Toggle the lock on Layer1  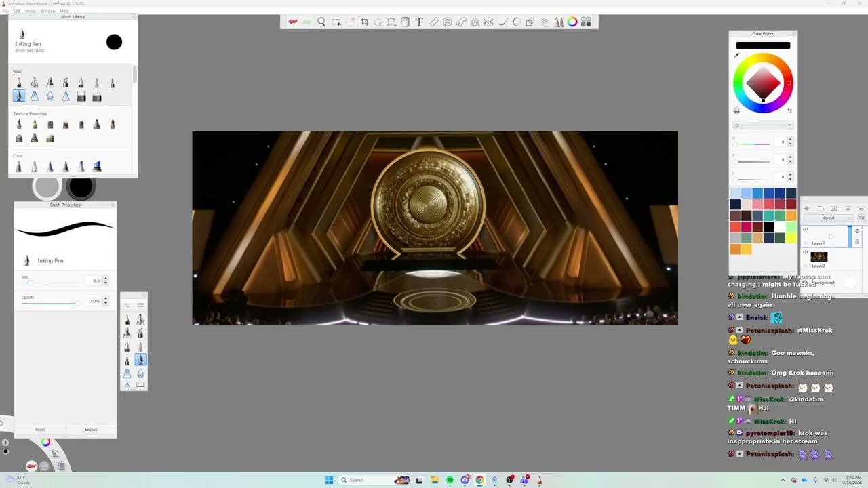857,241
